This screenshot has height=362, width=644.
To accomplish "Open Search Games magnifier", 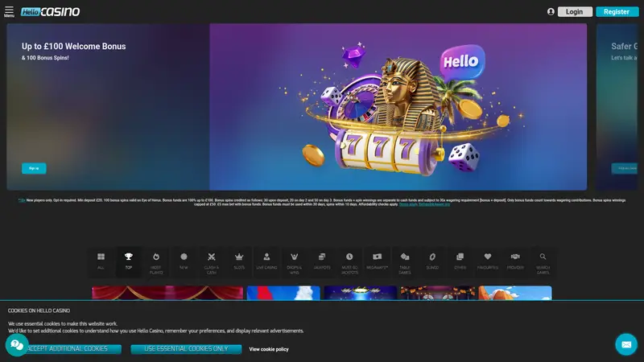I will [543, 261].
